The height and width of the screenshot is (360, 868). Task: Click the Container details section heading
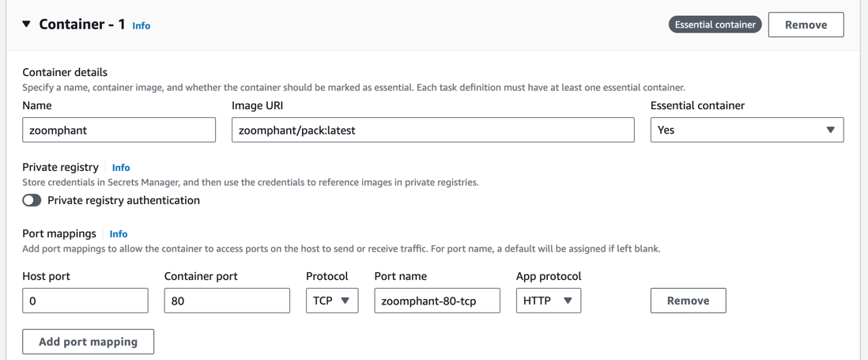[65, 72]
